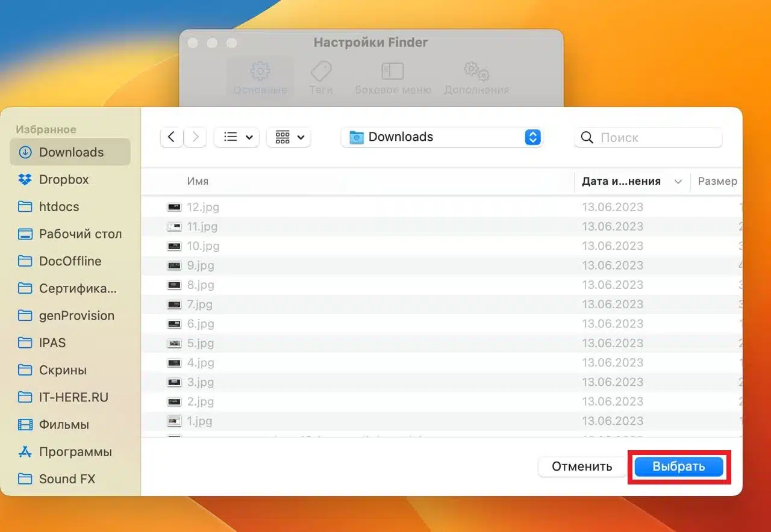The image size is (771, 532).
Task: Switch to the Теги tab in Finder settings
Action: pos(321,78)
